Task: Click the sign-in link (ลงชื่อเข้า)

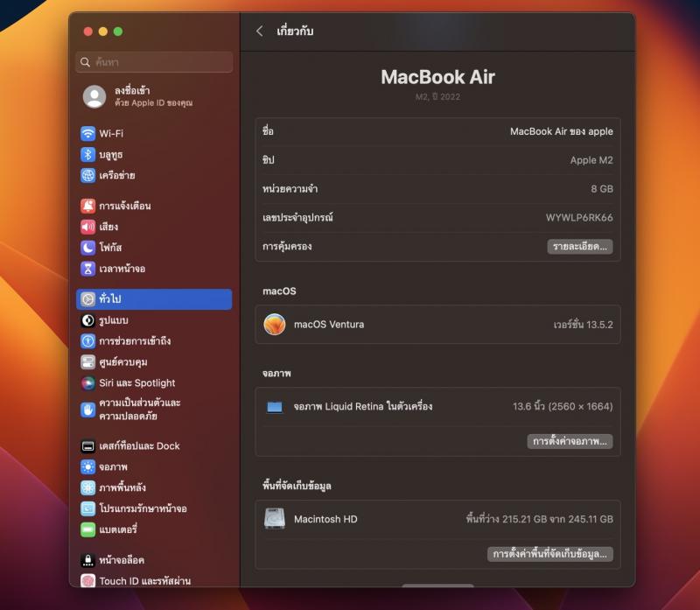Action: pyautogui.click(x=132, y=91)
